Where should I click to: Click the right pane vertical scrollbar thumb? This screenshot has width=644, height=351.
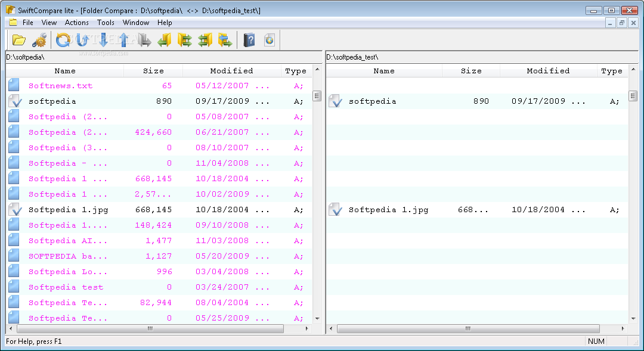pyautogui.click(x=633, y=96)
